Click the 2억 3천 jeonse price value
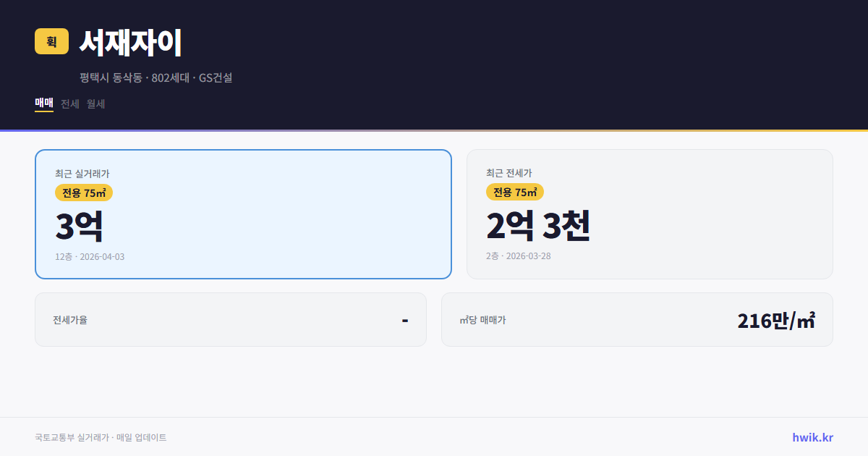 [539, 227]
